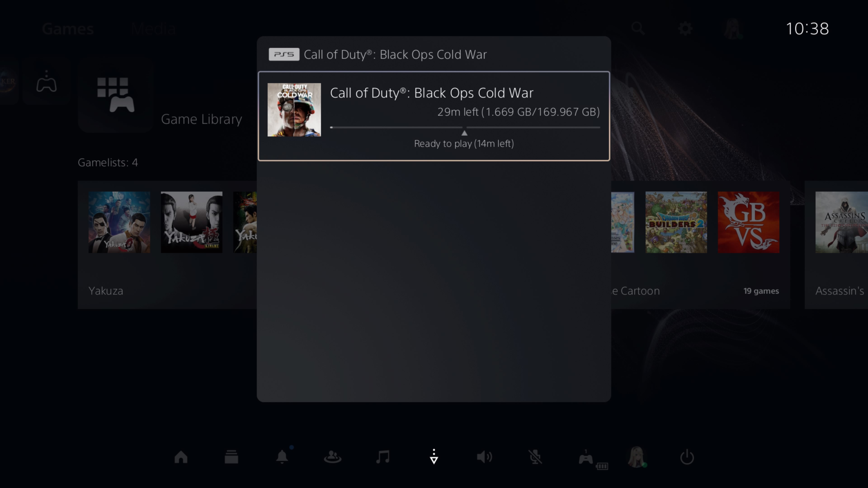This screenshot has width=868, height=488.
Task: Open the Settings gear icon
Action: 685,29
